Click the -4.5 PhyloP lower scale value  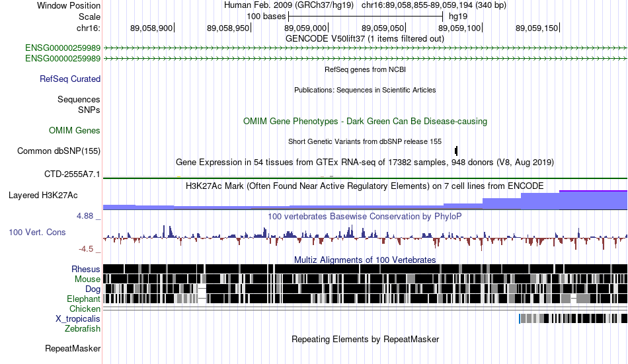[x=86, y=249]
